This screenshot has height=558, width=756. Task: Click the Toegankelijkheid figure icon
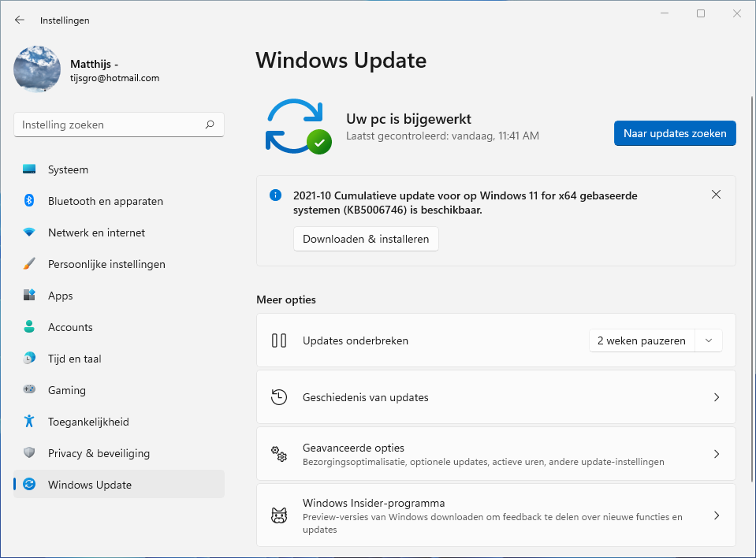coord(29,422)
